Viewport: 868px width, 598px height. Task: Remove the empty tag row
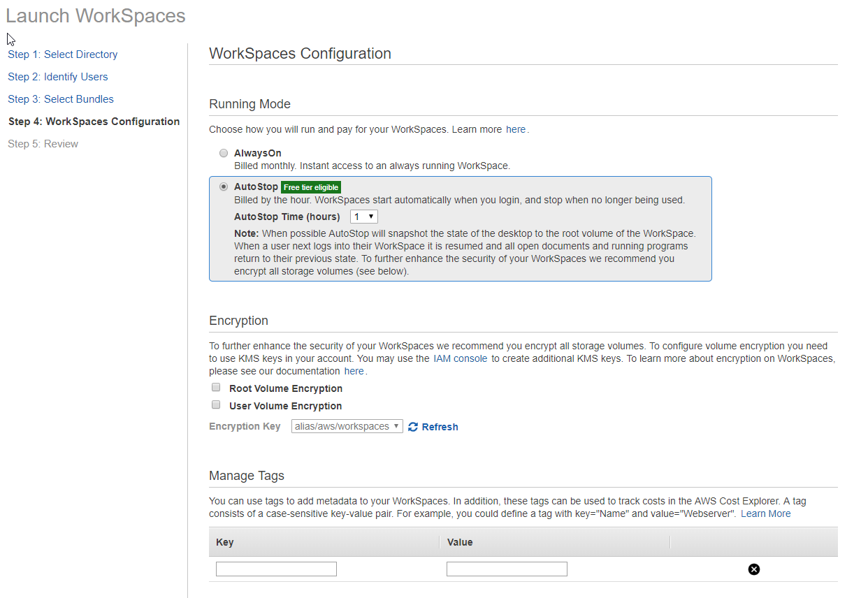tap(753, 569)
